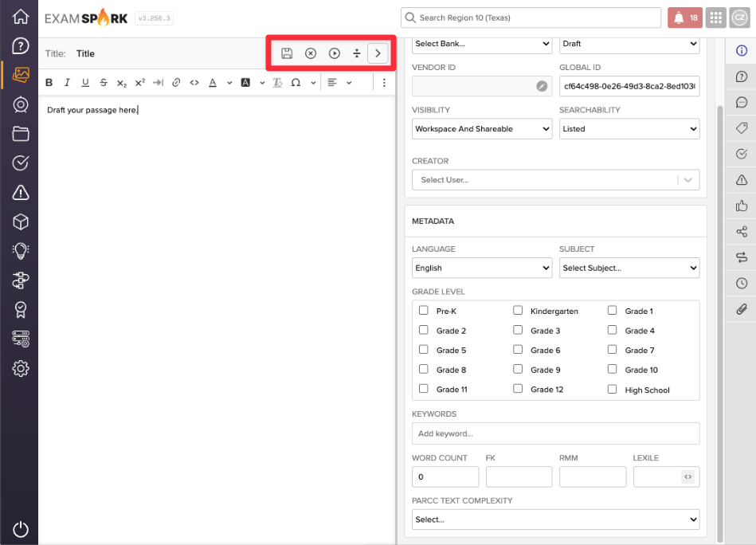756x545 pixels.
Task: Open the text color dropdown arrow
Action: pyautogui.click(x=229, y=83)
